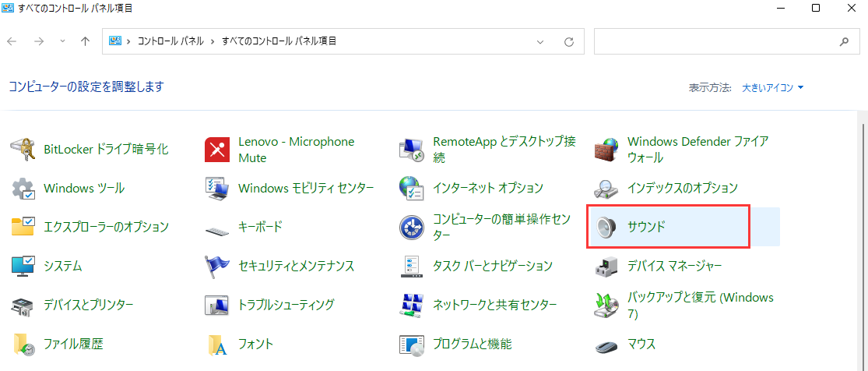Open the キーボード icon
This screenshot has width=868, height=371.
pyautogui.click(x=217, y=228)
